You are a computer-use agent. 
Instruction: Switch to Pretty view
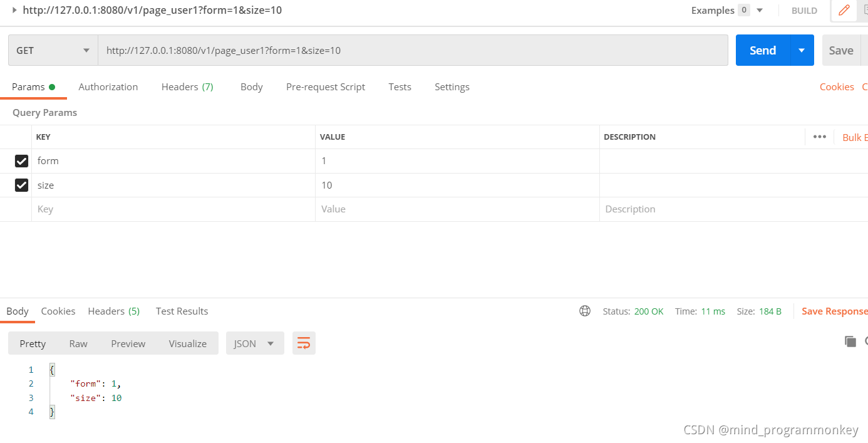(x=33, y=343)
